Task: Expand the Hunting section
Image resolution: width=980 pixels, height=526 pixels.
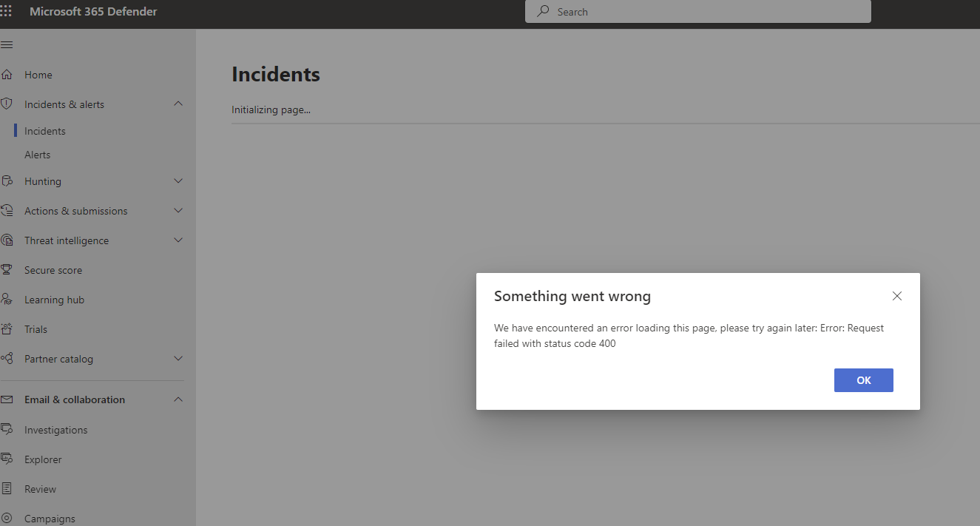Action: (178, 181)
